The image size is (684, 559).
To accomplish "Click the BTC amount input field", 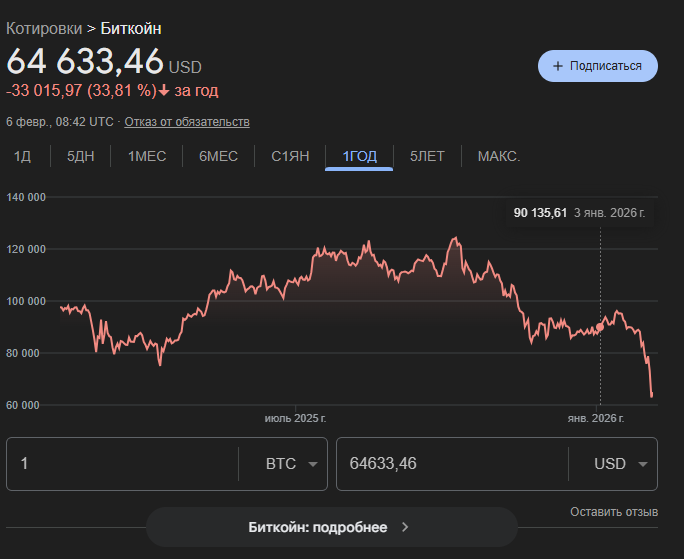I will 122,464.
